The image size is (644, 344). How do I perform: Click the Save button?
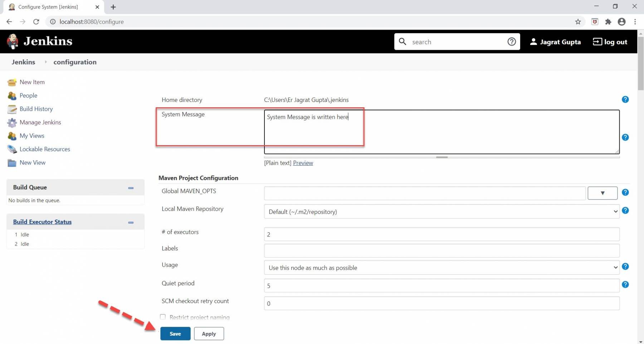[175, 334]
